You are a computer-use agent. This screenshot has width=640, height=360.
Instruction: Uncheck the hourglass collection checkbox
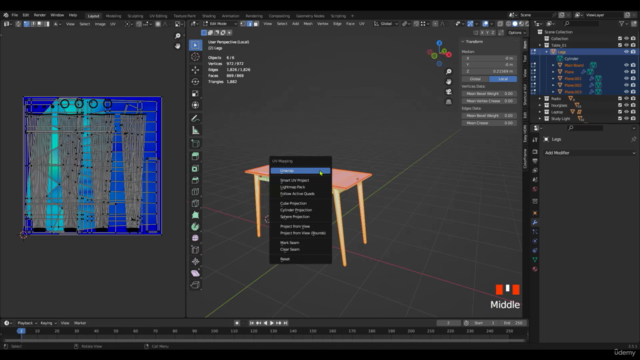[x=620, y=105]
